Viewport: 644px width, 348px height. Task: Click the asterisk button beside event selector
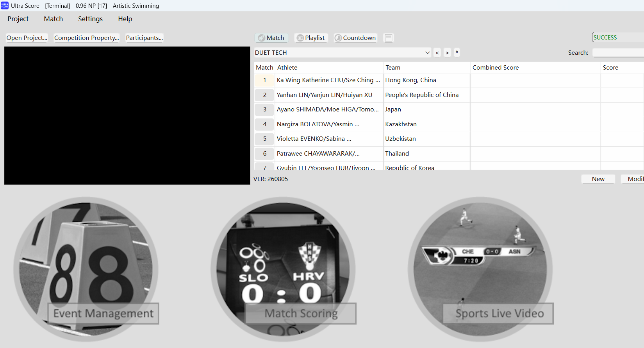[457, 52]
